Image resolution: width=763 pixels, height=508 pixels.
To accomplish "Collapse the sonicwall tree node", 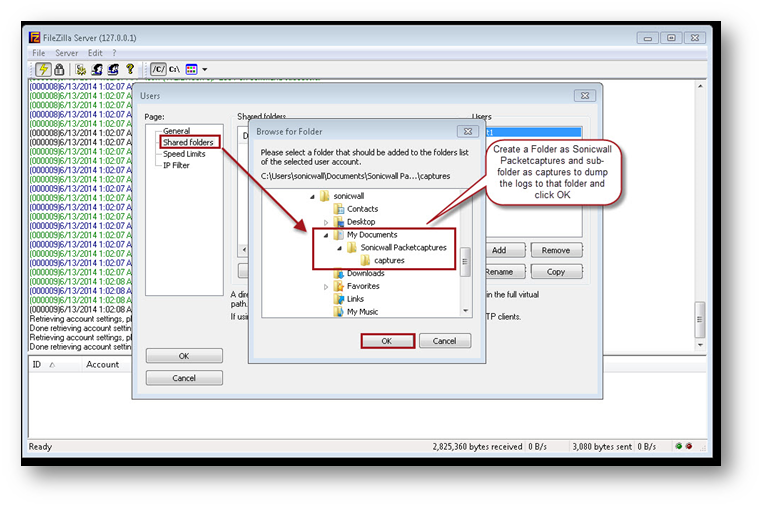I will (x=312, y=197).
